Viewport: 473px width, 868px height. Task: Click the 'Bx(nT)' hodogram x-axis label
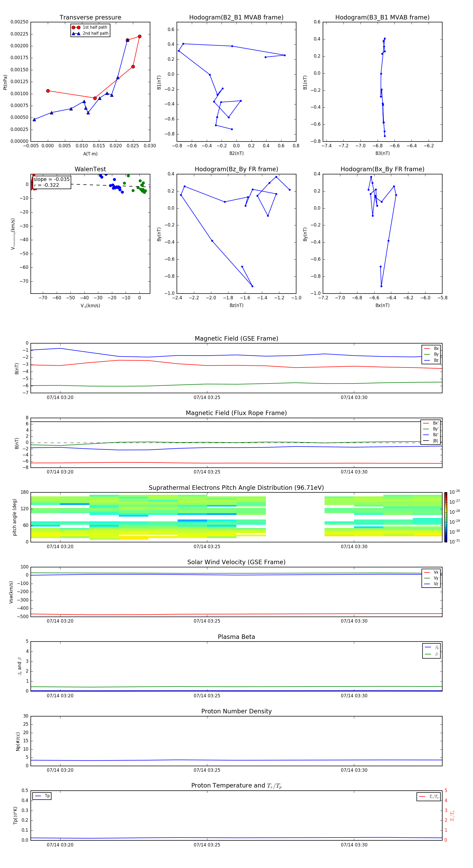coord(382,305)
